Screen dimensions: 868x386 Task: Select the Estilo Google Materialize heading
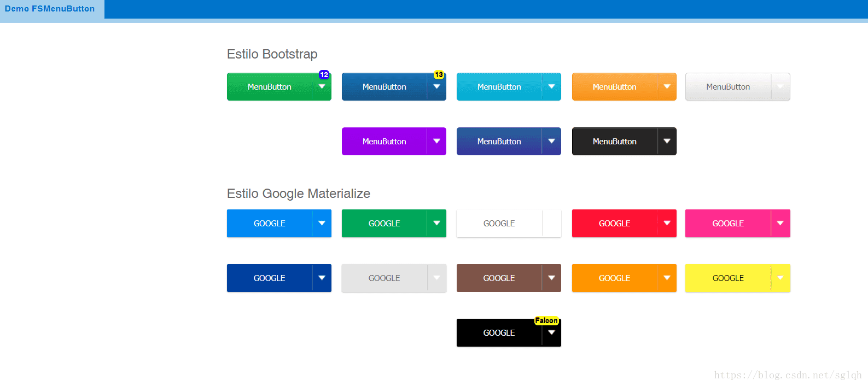(x=299, y=194)
